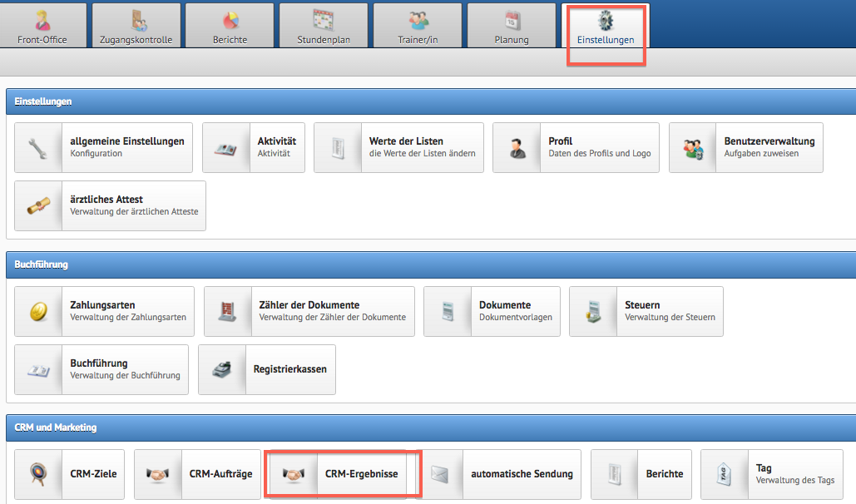Go to the Stundenplan tab
Image resolution: width=856 pixels, height=504 pixels.
click(324, 25)
